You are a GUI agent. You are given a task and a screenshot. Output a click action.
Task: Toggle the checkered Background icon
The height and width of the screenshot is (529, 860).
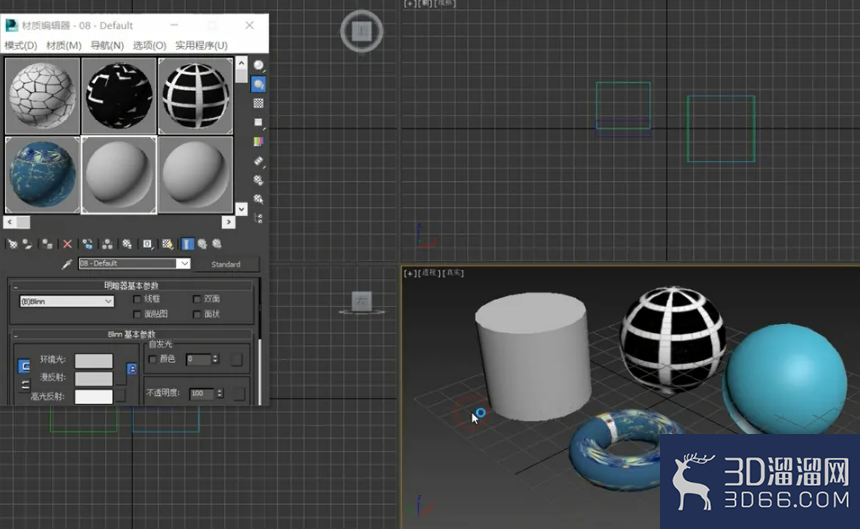coord(258,103)
